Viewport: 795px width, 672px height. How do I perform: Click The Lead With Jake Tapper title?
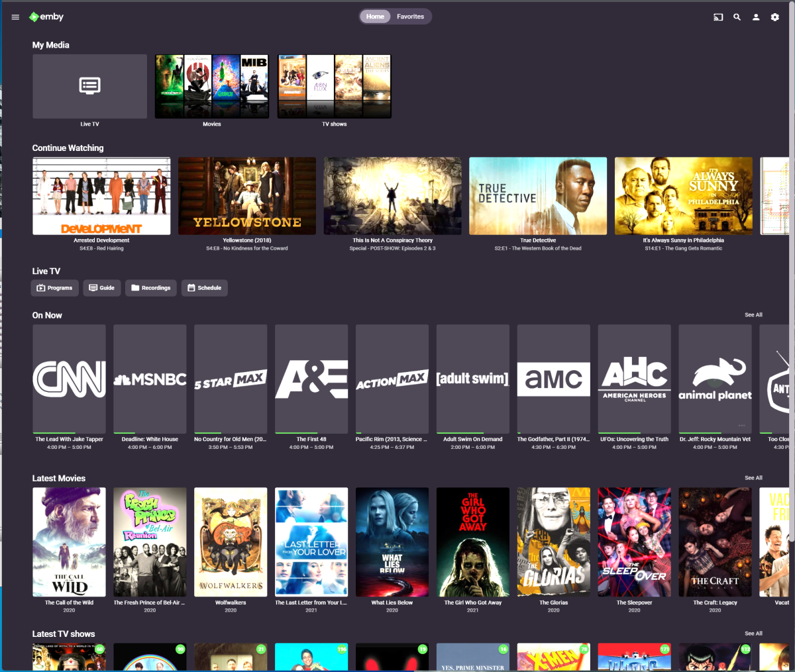click(69, 439)
